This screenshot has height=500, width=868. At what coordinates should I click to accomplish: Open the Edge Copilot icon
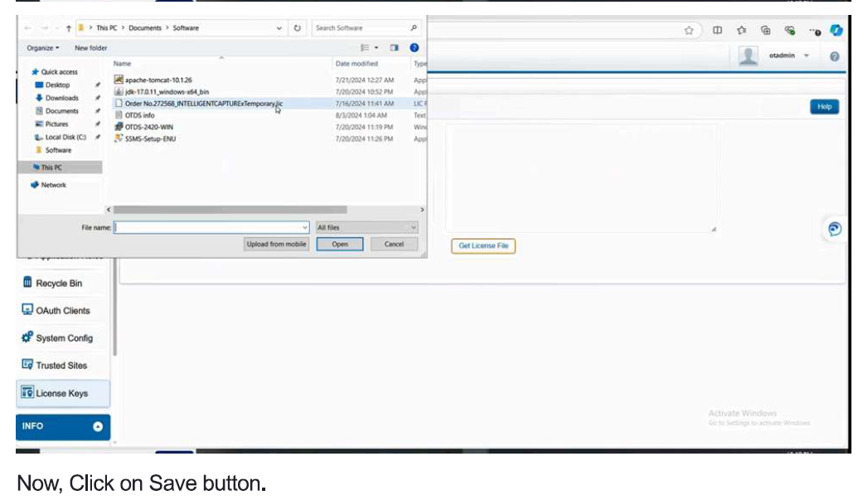[x=836, y=31]
